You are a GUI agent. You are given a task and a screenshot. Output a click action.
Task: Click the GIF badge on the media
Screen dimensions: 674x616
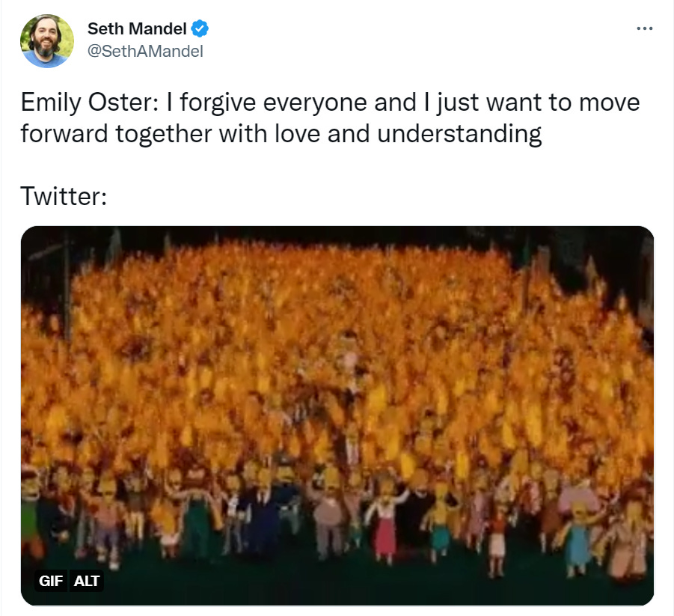(51, 581)
